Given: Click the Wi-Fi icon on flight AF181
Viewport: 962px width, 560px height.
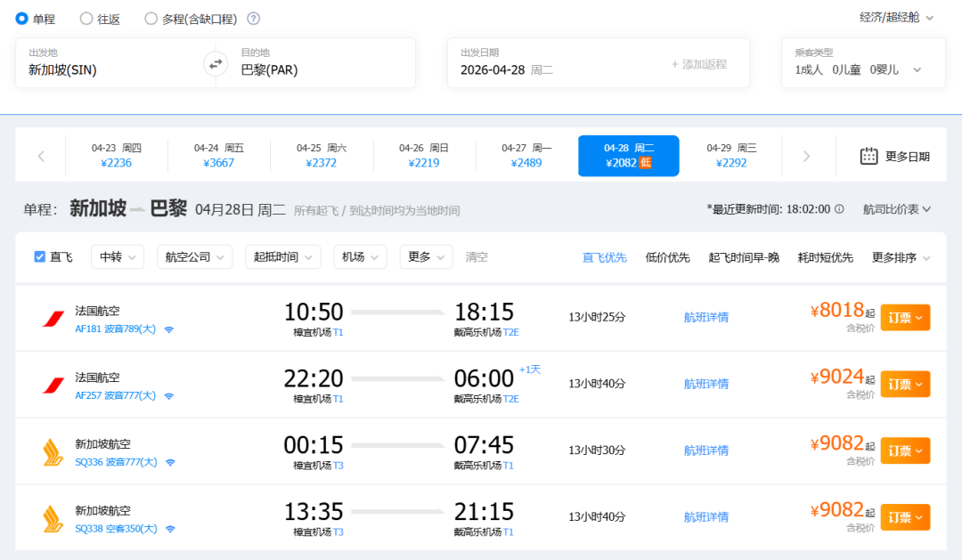Looking at the screenshot, I should [168, 329].
